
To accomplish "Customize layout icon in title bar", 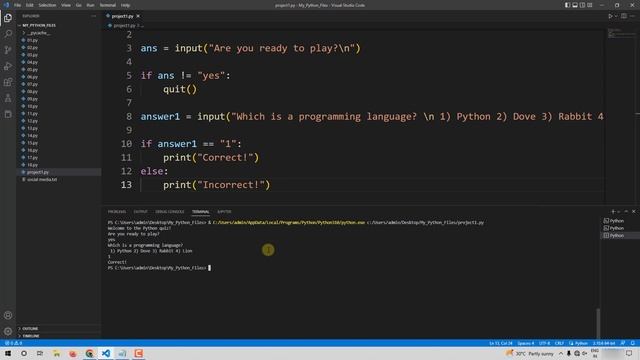I will [x=590, y=5].
